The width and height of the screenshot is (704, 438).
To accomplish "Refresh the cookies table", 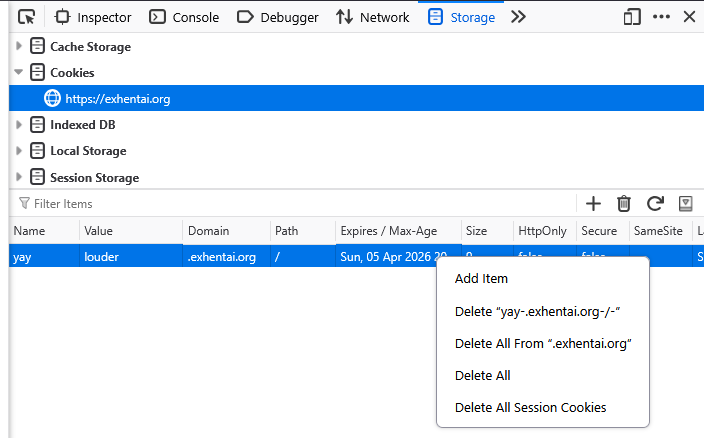I will pos(655,204).
